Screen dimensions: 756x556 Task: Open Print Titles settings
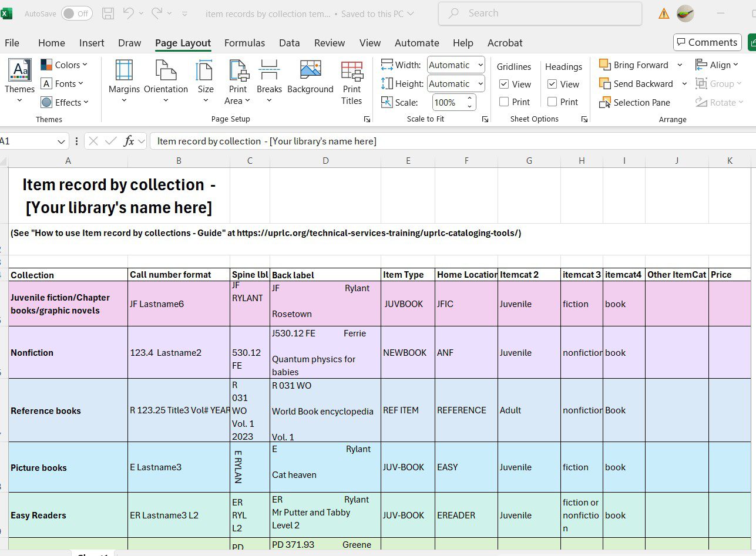pyautogui.click(x=351, y=82)
